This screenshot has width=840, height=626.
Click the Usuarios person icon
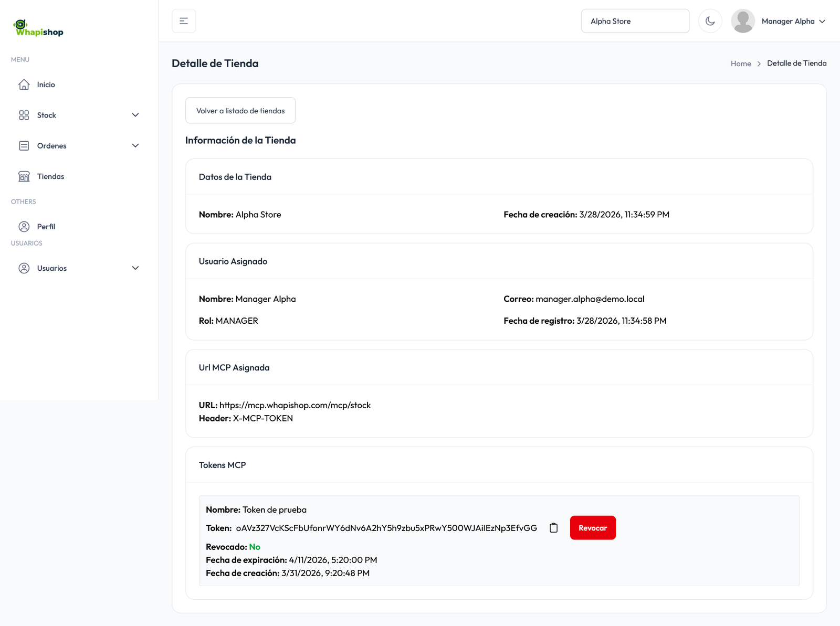tap(24, 268)
